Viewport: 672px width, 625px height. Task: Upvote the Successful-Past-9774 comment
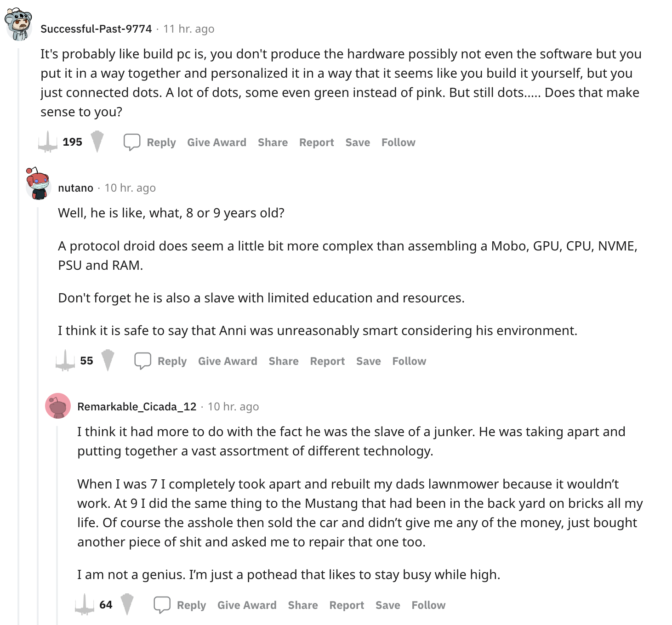tap(47, 142)
